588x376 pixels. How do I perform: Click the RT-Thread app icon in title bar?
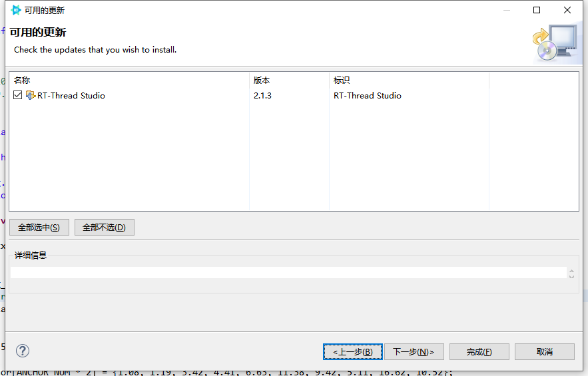(x=16, y=10)
